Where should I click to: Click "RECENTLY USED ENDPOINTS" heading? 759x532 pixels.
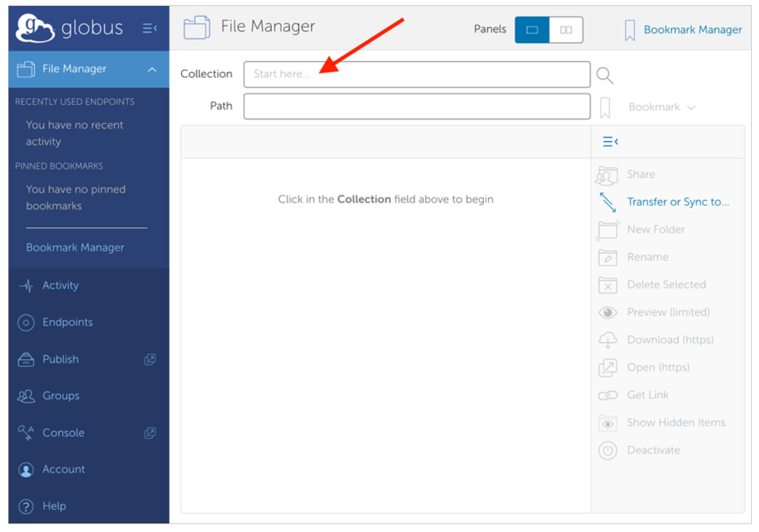pyautogui.click(x=75, y=102)
